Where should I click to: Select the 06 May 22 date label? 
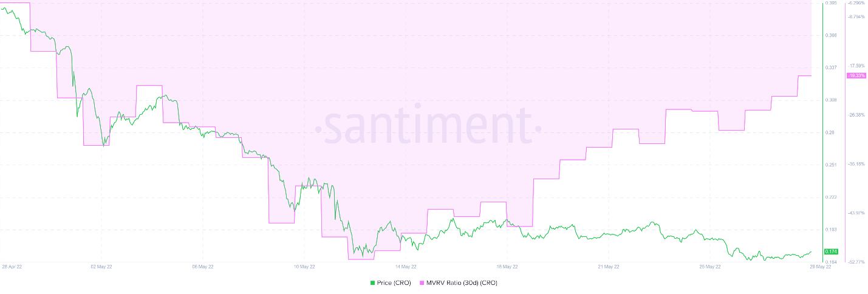203,266
